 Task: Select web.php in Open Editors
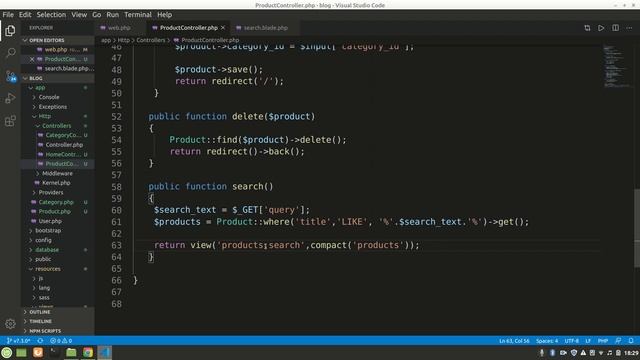[x=56, y=50]
